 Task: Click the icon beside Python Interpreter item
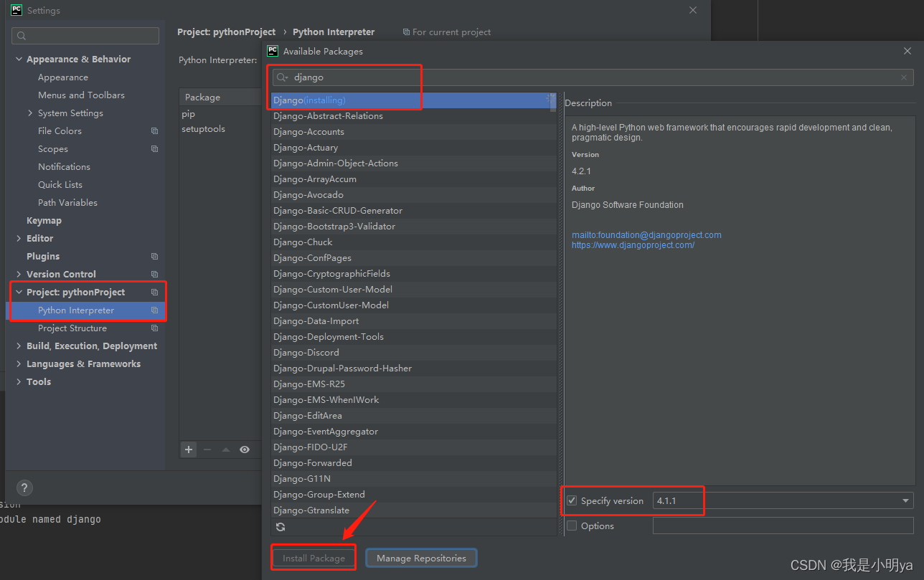(154, 310)
